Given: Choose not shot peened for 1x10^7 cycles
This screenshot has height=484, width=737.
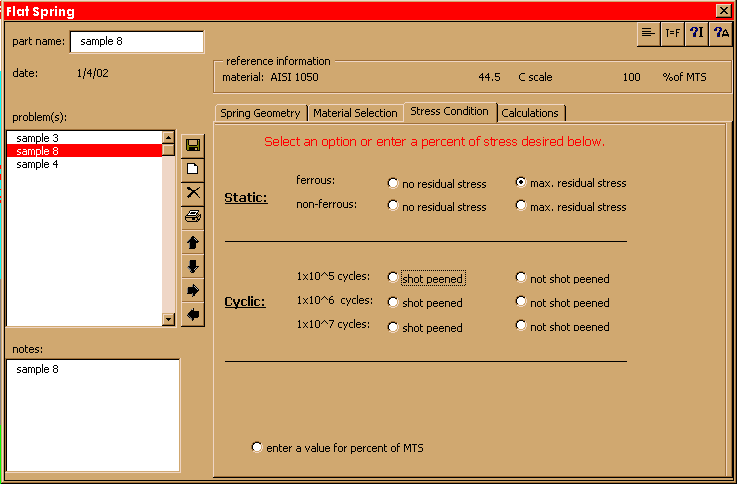Looking at the screenshot, I should tap(521, 327).
